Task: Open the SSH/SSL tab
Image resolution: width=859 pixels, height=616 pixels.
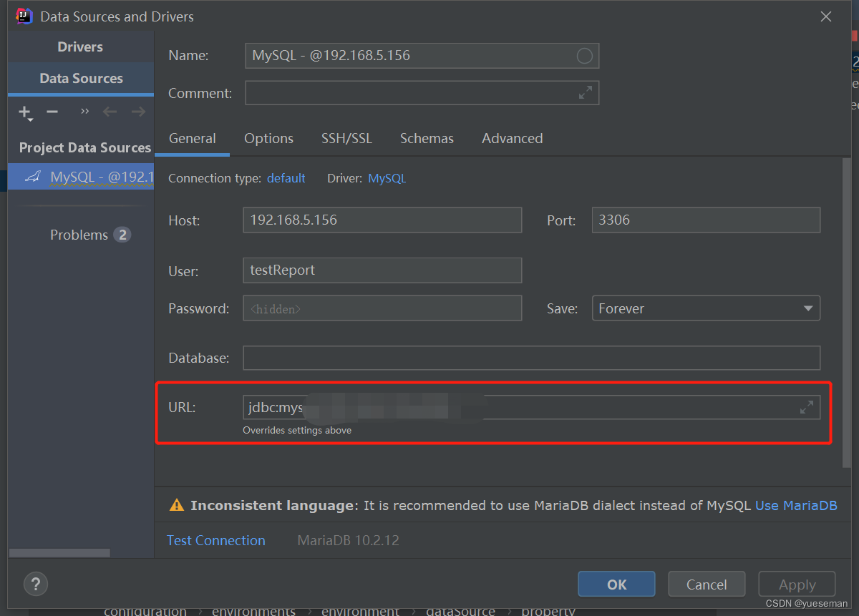Action: coord(346,139)
